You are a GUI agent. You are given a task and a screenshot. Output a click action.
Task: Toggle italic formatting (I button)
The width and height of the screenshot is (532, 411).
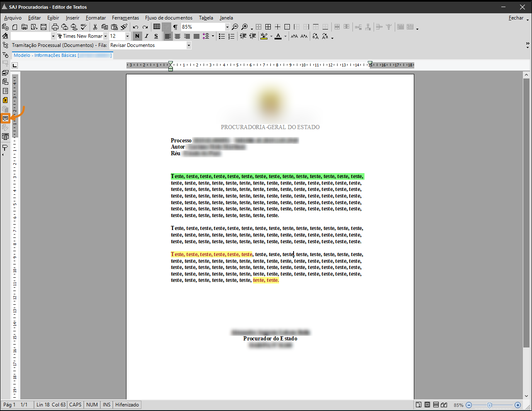pos(146,37)
